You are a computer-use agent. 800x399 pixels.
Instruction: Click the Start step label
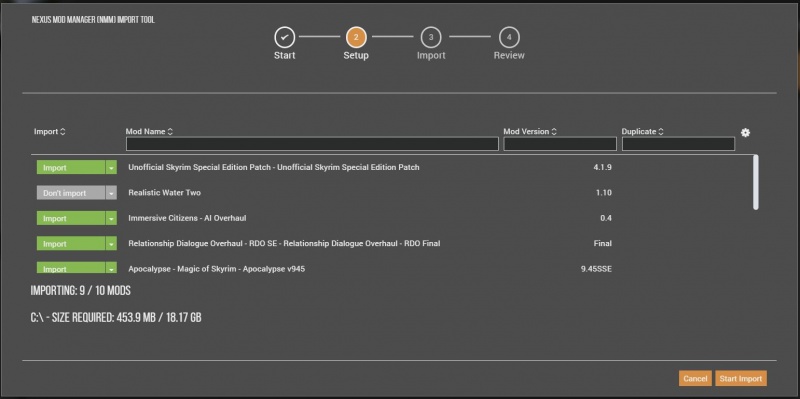284,56
